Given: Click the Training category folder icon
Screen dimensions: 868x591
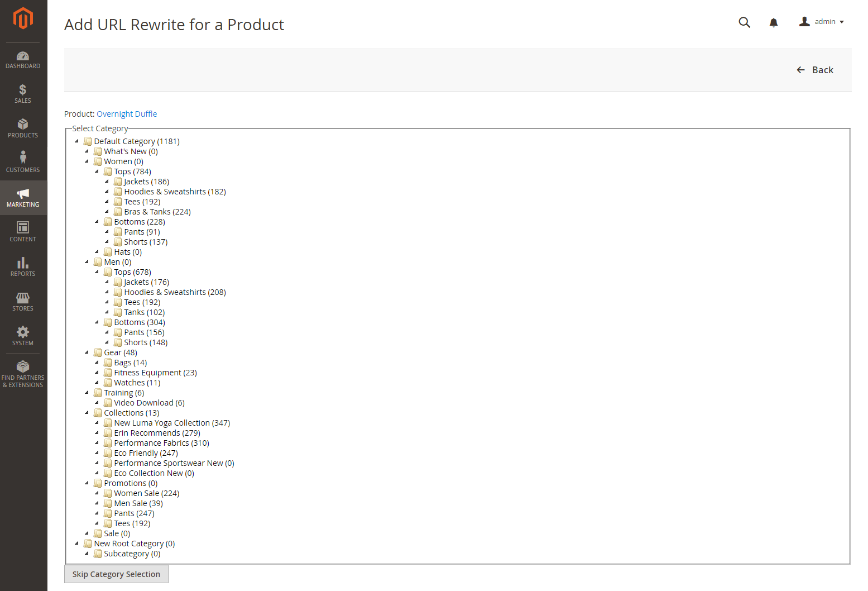Looking at the screenshot, I should [98, 393].
